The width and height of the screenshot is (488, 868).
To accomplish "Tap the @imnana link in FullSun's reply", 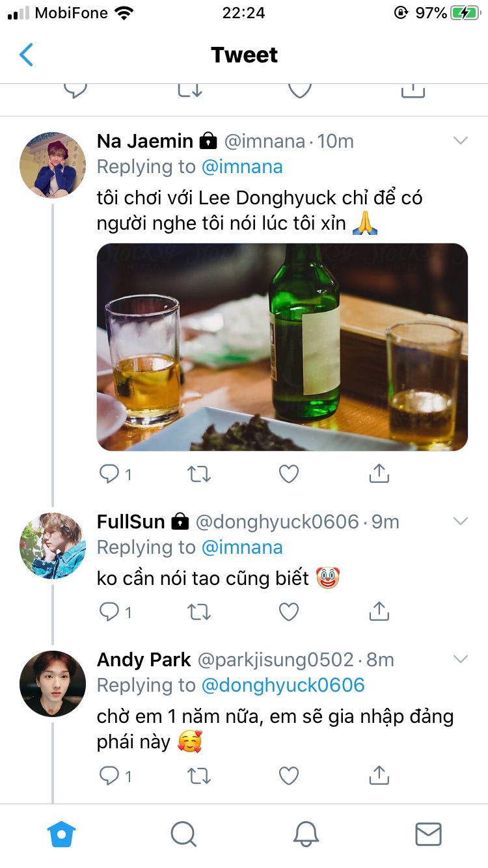I will (242, 547).
